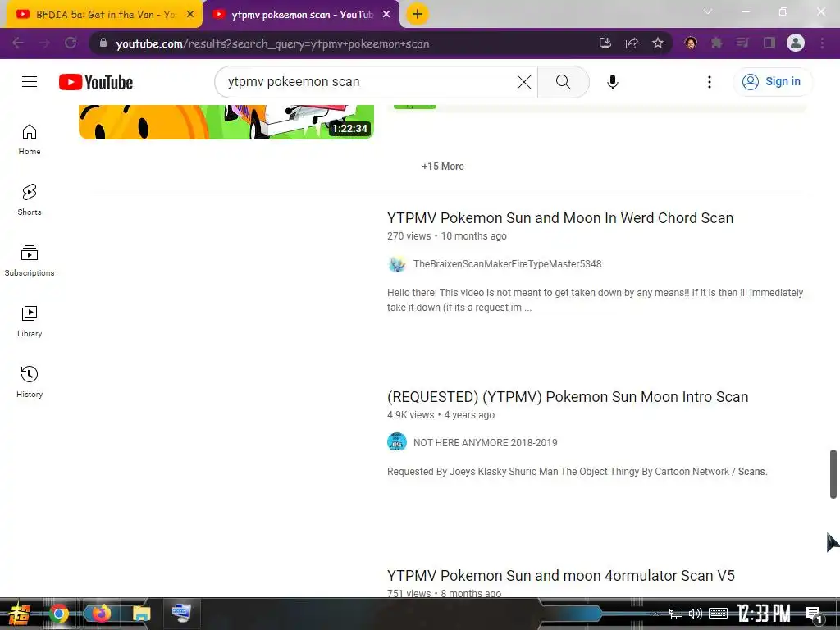Screen dimensions: 840x630
Task: Open 4ormulator Scan V5 video
Action: point(560,575)
